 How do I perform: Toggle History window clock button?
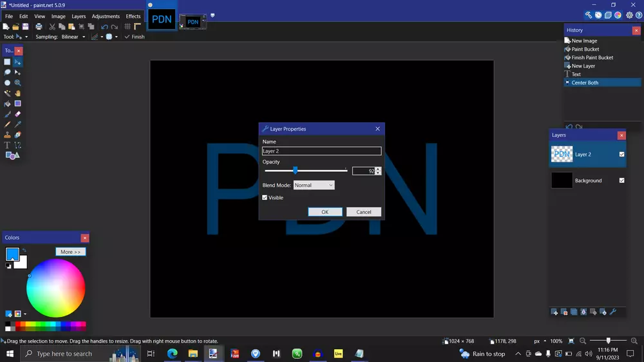pyautogui.click(x=598, y=15)
